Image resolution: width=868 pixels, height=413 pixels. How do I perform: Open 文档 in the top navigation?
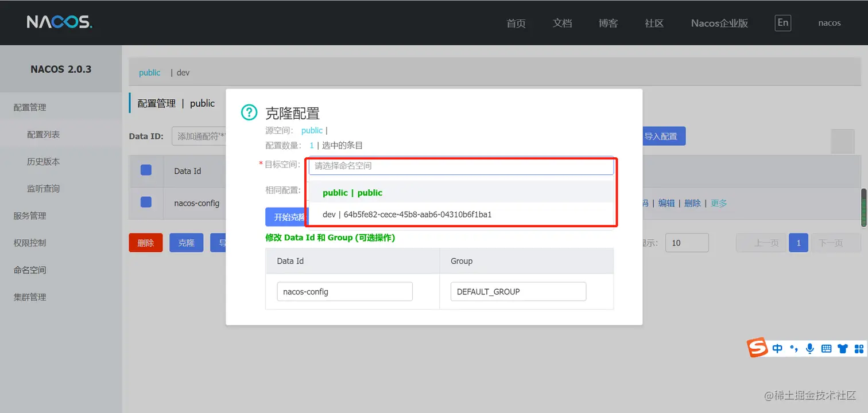tap(562, 23)
